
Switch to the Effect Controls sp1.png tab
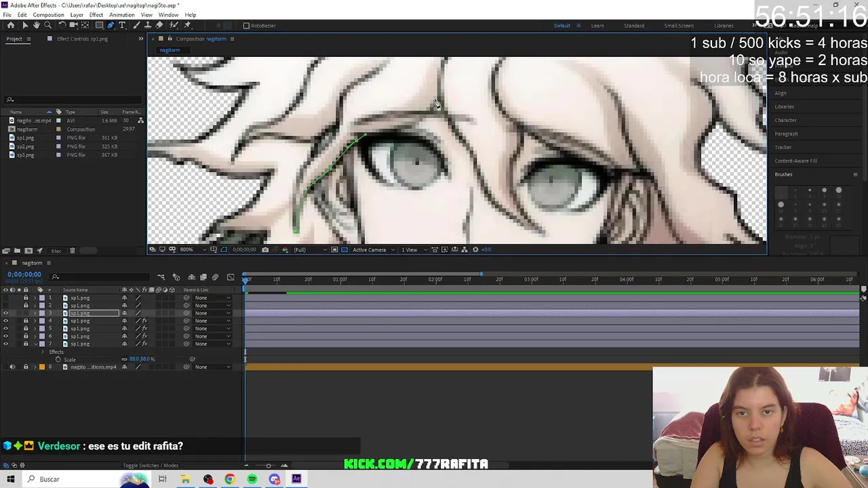pos(82,39)
